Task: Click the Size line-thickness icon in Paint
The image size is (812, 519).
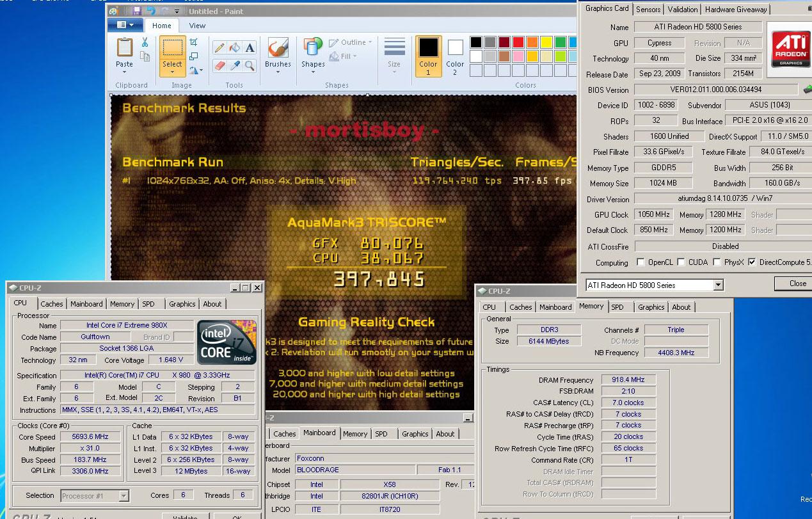Action: tap(394, 48)
